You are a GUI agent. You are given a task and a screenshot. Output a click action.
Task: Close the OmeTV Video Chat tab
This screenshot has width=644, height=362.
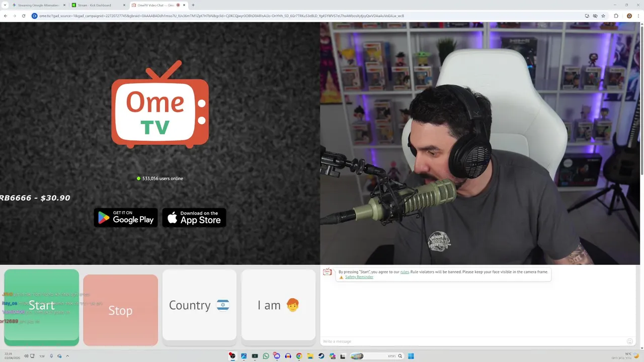(x=184, y=5)
